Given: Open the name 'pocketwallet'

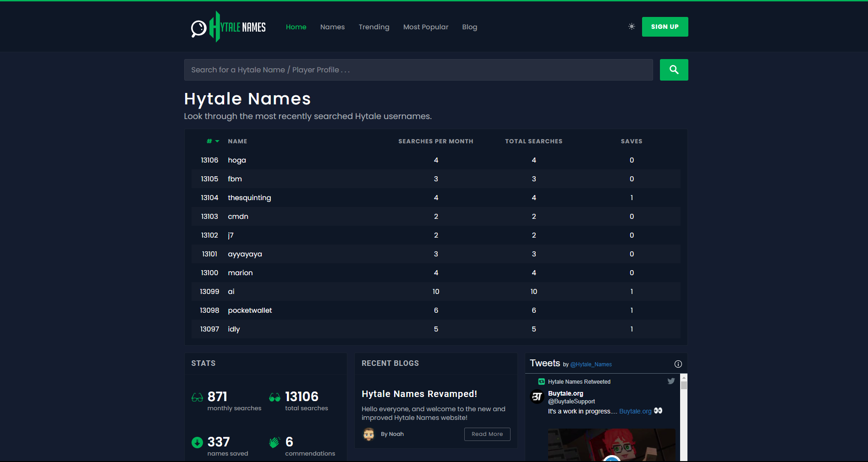Looking at the screenshot, I should coord(250,310).
